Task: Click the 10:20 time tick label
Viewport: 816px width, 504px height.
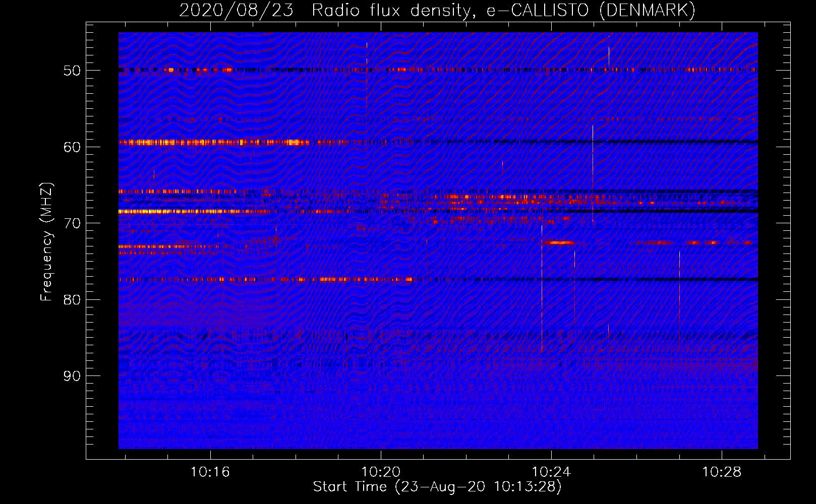Action: (381, 472)
